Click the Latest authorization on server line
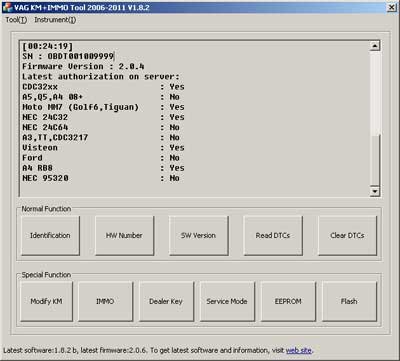 click(x=101, y=77)
